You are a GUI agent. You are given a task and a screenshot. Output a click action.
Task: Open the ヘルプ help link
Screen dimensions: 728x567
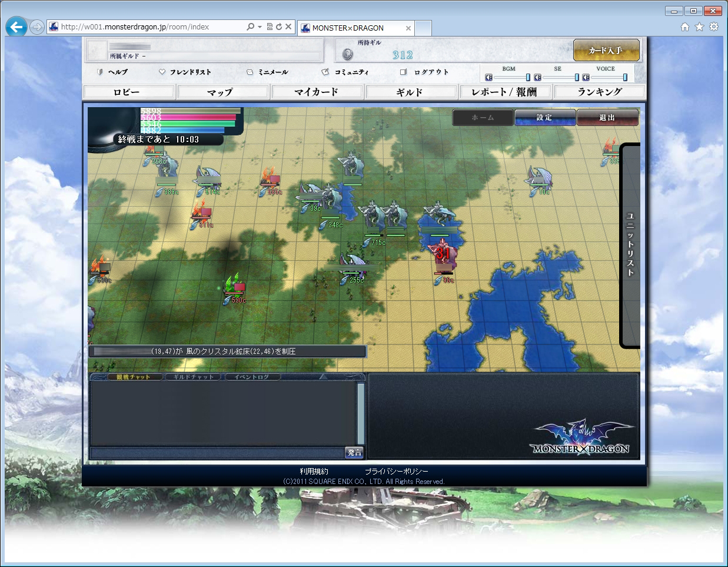[x=113, y=72]
